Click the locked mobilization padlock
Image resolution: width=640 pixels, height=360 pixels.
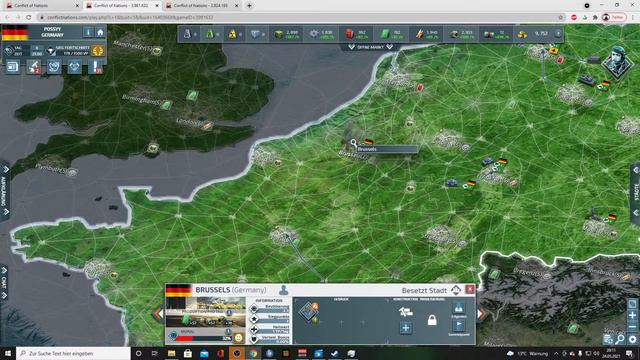click(x=432, y=320)
